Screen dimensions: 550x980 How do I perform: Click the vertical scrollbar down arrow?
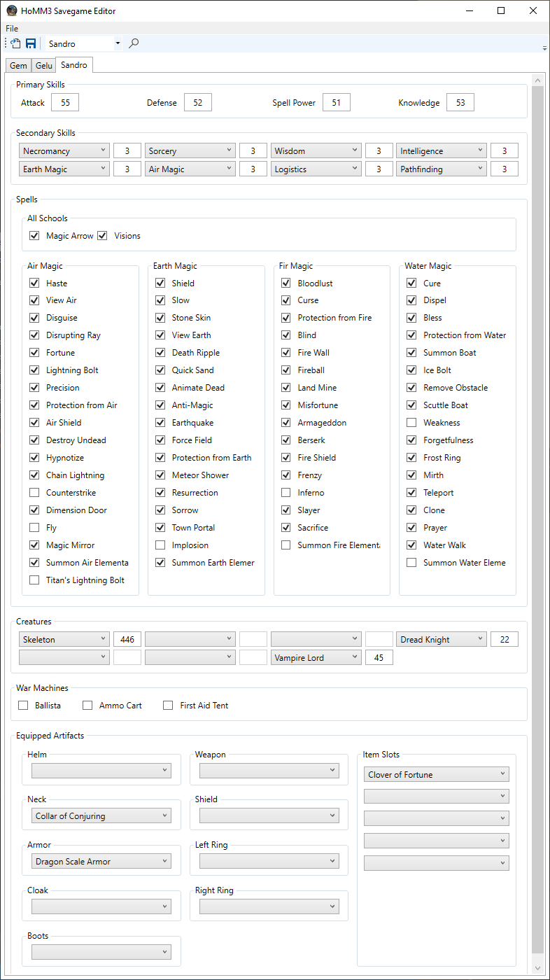pyautogui.click(x=537, y=968)
